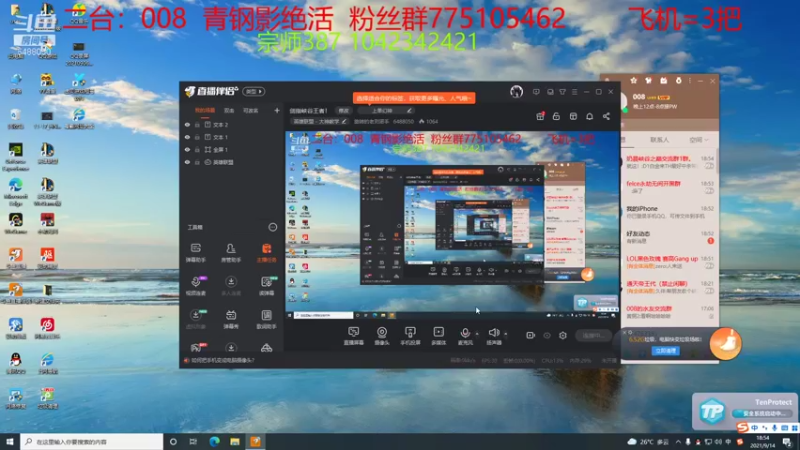The height and width of the screenshot is (450, 800).
Task: Click the 修改 button beside stream title
Action: coord(343,111)
